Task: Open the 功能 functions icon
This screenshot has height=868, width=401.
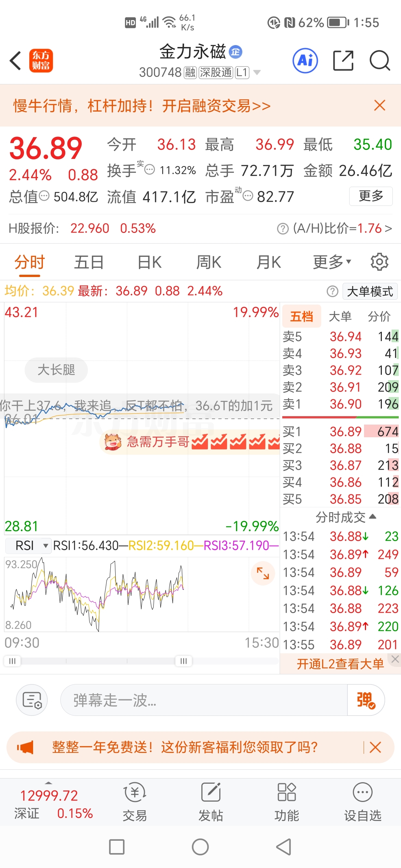Action: (x=287, y=802)
